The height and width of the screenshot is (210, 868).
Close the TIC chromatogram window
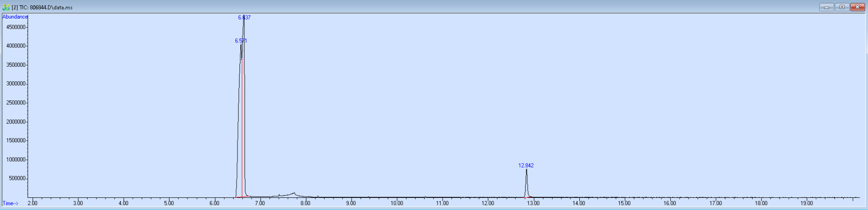click(857, 7)
